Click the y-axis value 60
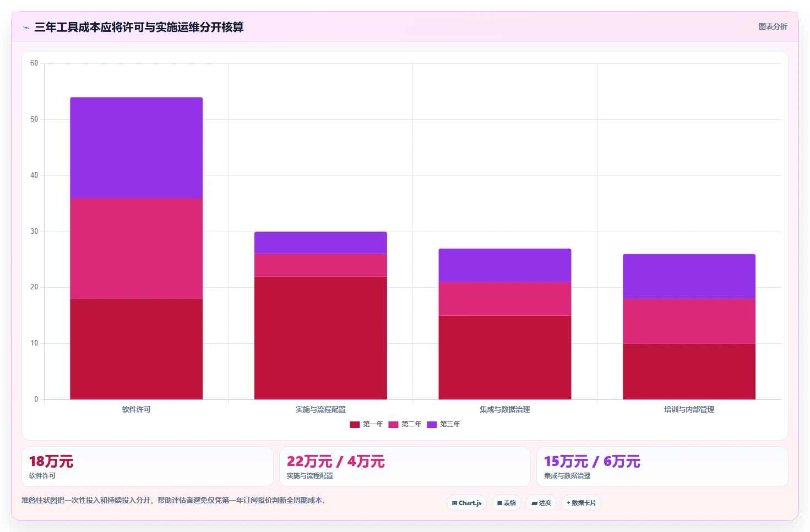 point(34,63)
